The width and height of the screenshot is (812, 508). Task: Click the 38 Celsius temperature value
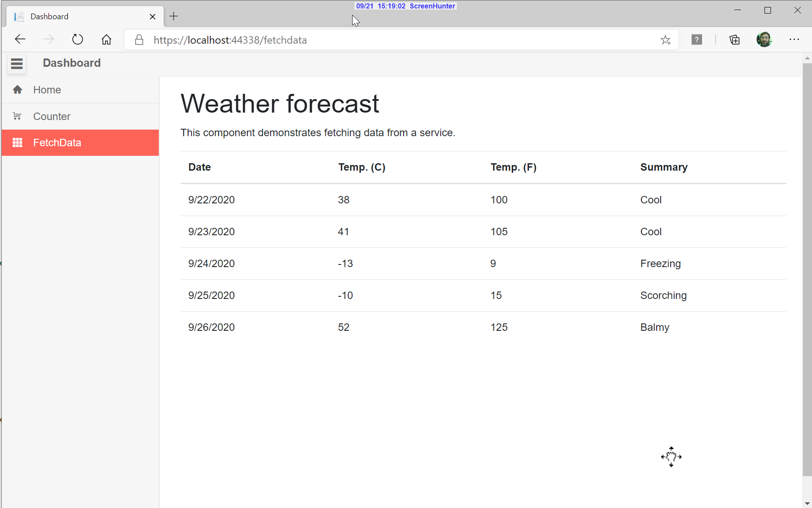coord(344,200)
